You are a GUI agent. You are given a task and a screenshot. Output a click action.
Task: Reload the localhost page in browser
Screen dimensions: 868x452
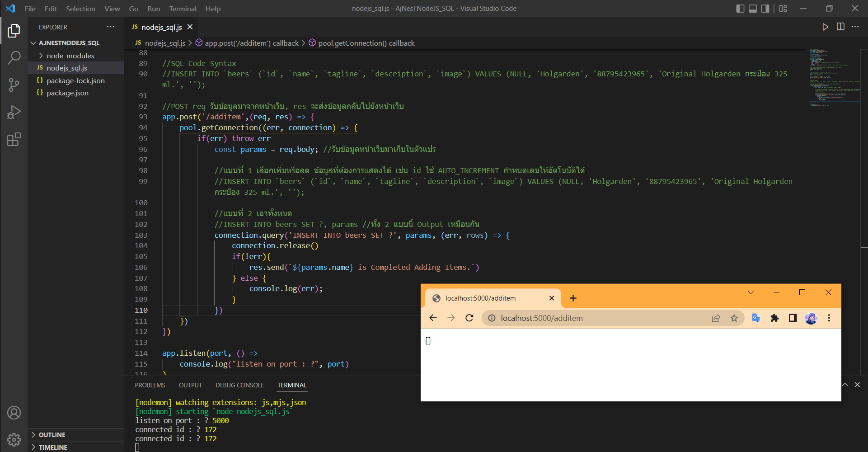point(469,318)
